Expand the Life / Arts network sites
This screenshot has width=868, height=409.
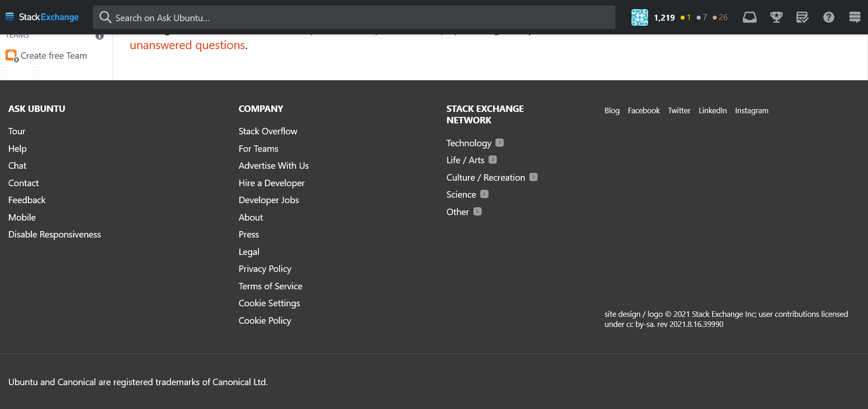click(493, 160)
